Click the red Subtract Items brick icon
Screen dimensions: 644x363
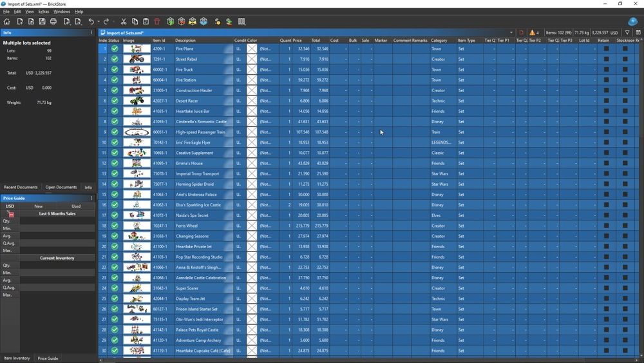tap(182, 21)
